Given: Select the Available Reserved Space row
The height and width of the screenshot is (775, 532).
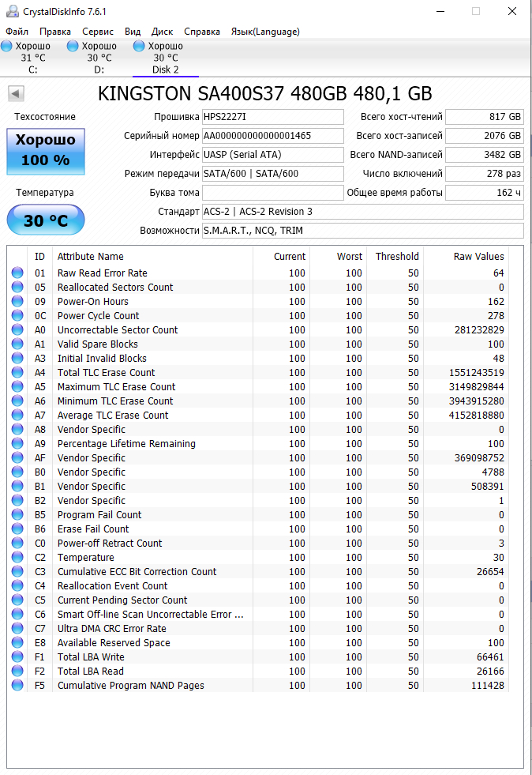Looking at the screenshot, I should click(x=258, y=642).
